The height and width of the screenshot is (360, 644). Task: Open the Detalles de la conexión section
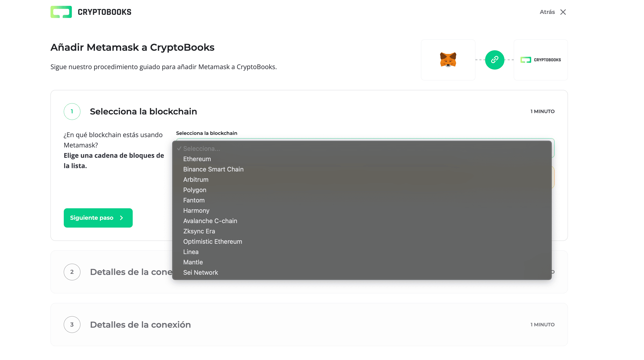[x=141, y=324]
